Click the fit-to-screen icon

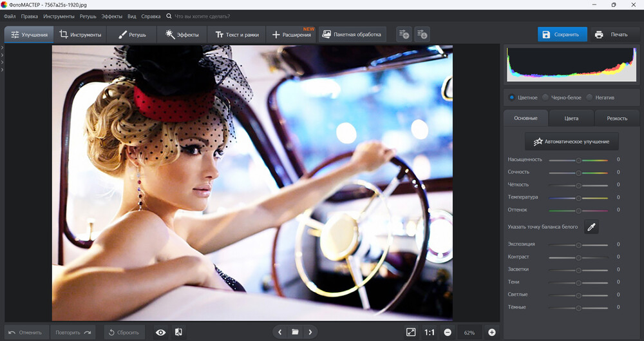411,333
